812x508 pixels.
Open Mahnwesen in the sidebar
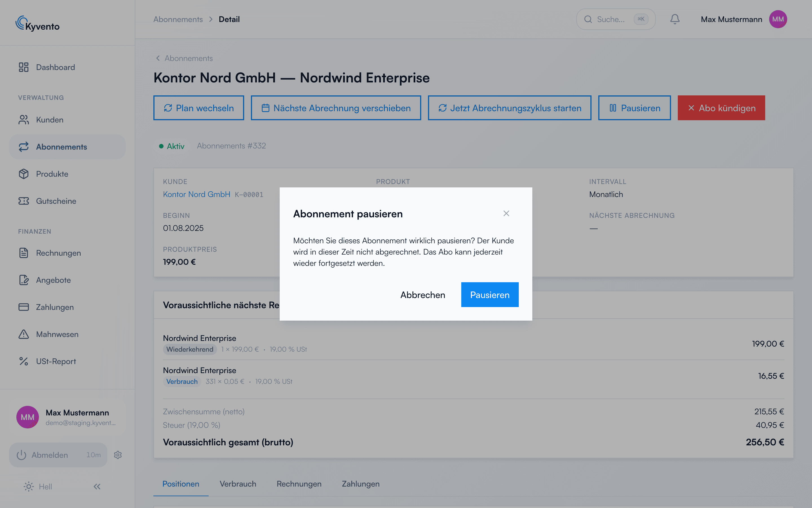pyautogui.click(x=67, y=334)
